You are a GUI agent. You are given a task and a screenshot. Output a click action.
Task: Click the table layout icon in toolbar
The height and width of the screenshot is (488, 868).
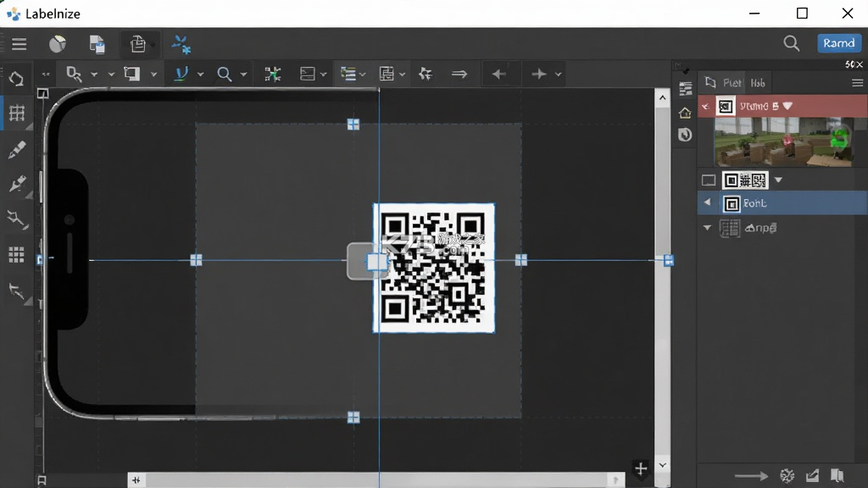coord(387,74)
